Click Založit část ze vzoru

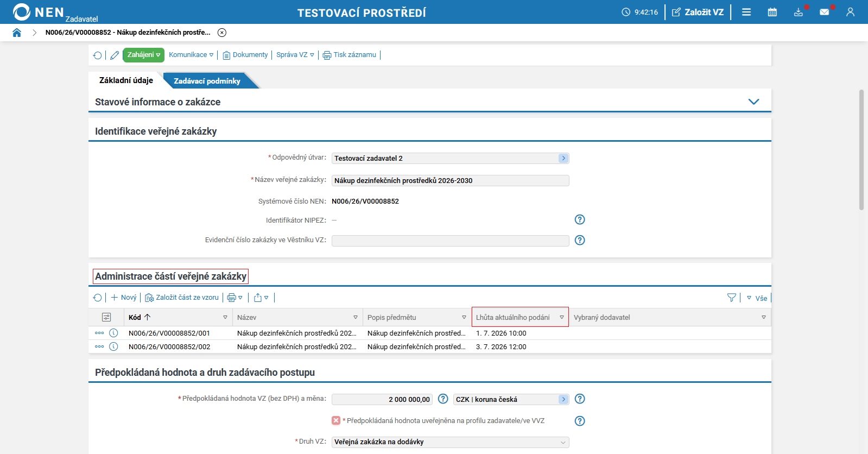(x=182, y=298)
